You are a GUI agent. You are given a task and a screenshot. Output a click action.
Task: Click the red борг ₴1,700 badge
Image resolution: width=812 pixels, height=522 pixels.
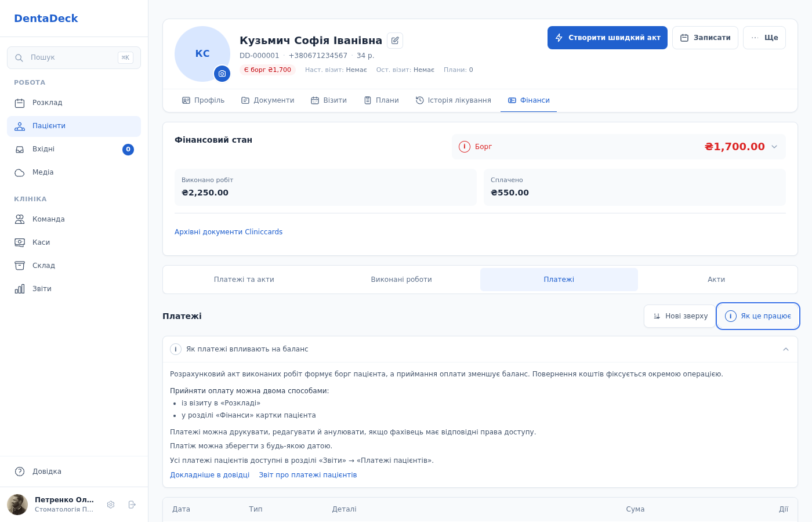[x=267, y=70]
